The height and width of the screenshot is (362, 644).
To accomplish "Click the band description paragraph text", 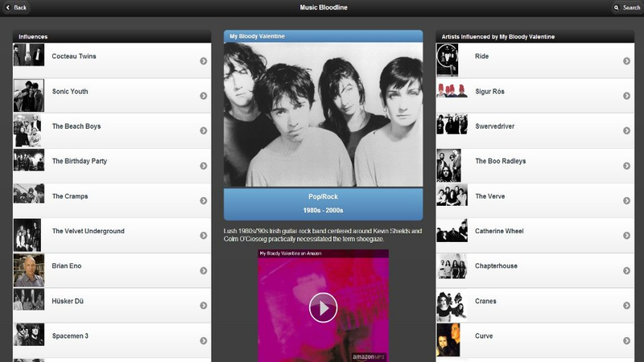I will [323, 235].
